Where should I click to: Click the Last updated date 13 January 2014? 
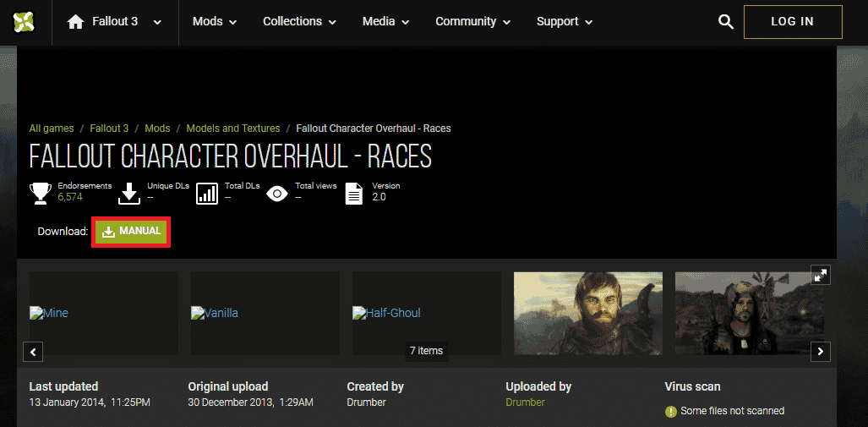tap(90, 402)
